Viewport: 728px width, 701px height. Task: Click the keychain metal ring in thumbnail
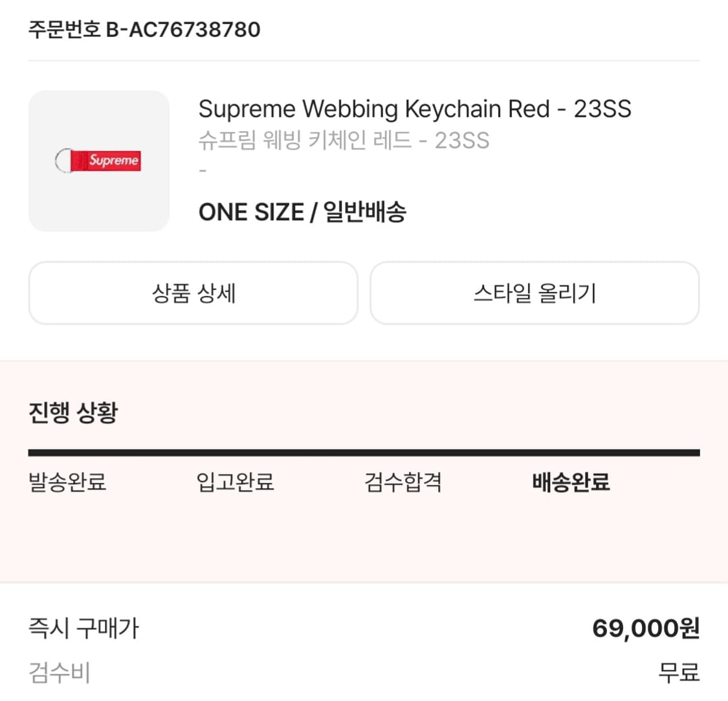point(61,161)
